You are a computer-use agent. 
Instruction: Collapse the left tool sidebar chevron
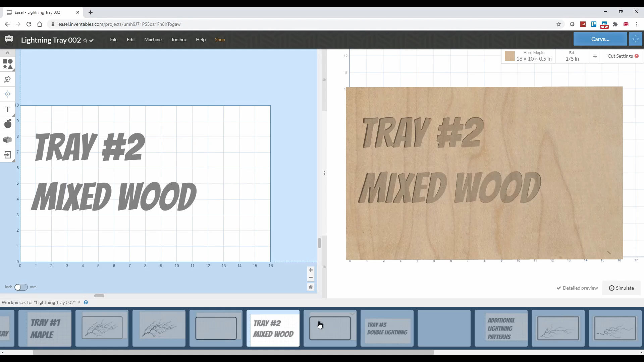coord(7,53)
